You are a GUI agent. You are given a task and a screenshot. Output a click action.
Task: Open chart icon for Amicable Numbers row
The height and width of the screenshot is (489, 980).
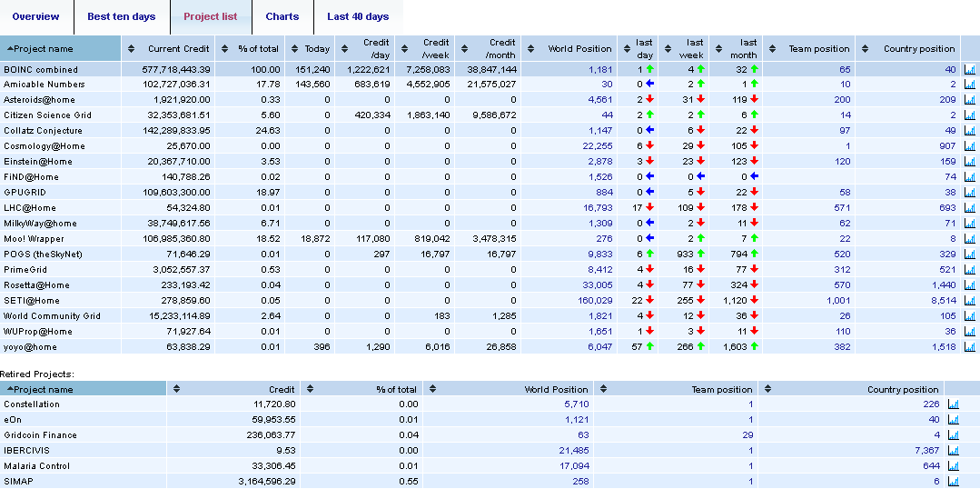(969, 85)
